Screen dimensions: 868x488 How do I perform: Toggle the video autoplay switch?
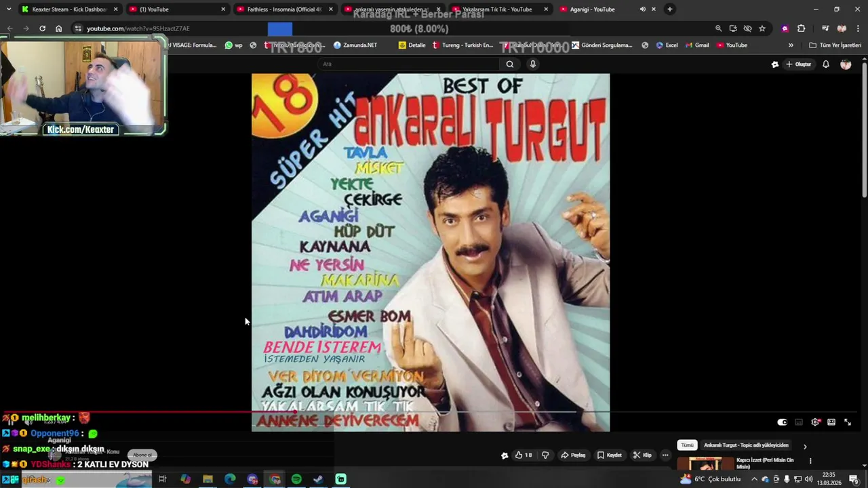tap(782, 422)
